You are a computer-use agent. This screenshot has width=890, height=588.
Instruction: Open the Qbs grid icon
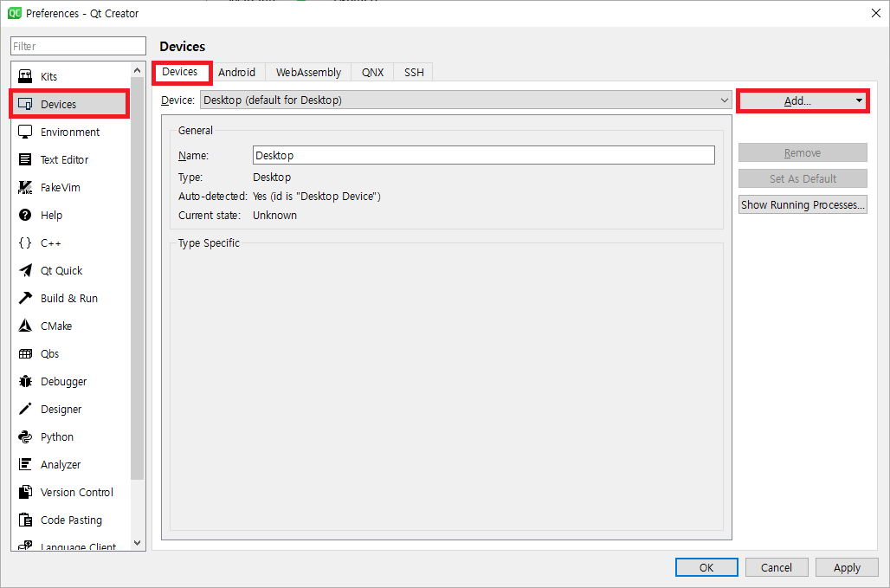click(x=26, y=353)
